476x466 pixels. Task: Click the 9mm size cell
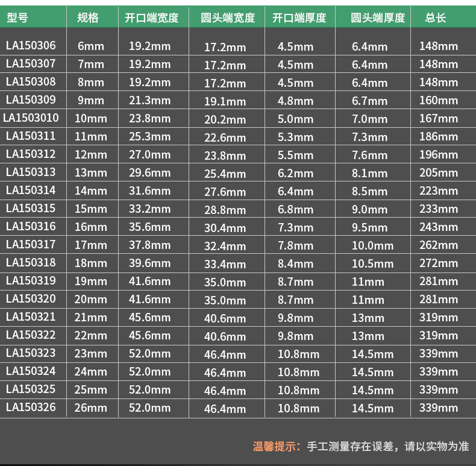91,100
